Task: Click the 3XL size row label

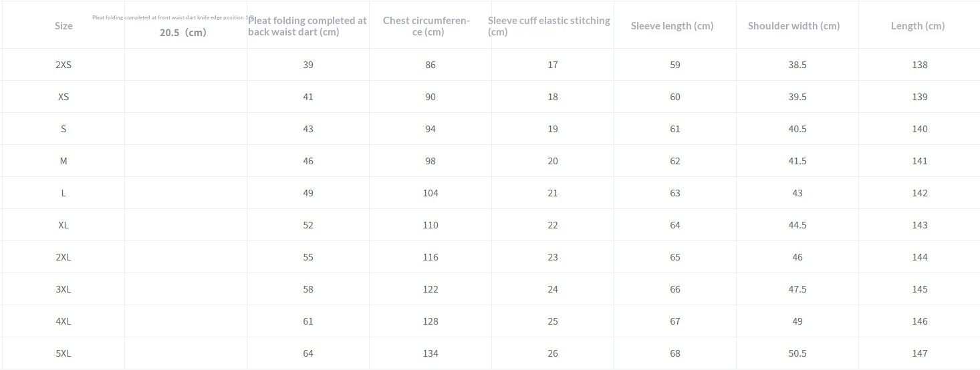Action: pos(64,289)
